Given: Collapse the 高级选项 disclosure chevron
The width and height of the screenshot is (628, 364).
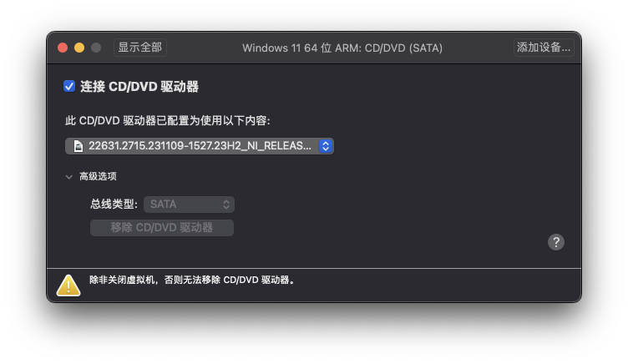Looking at the screenshot, I should (68, 177).
